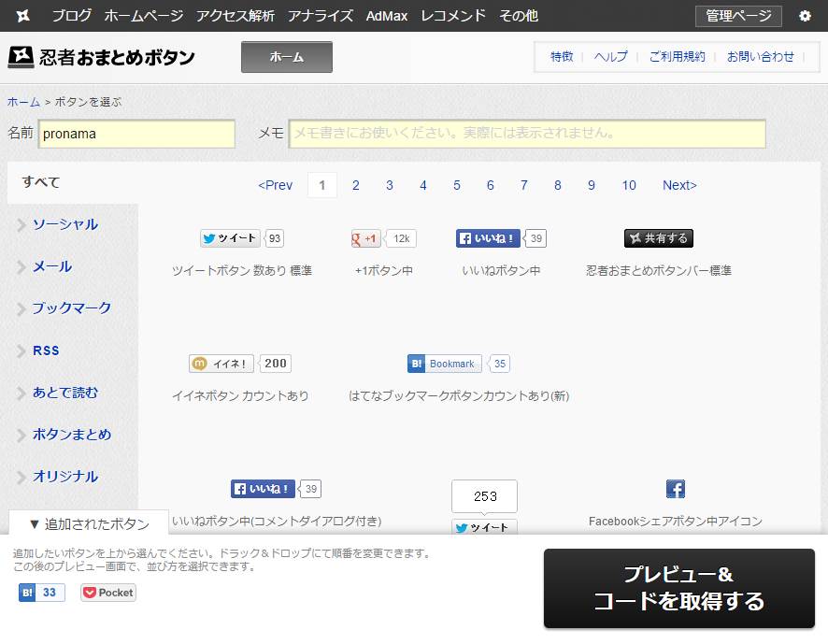Click the 名前 input field containing pronama
828x644 pixels.
136,134
